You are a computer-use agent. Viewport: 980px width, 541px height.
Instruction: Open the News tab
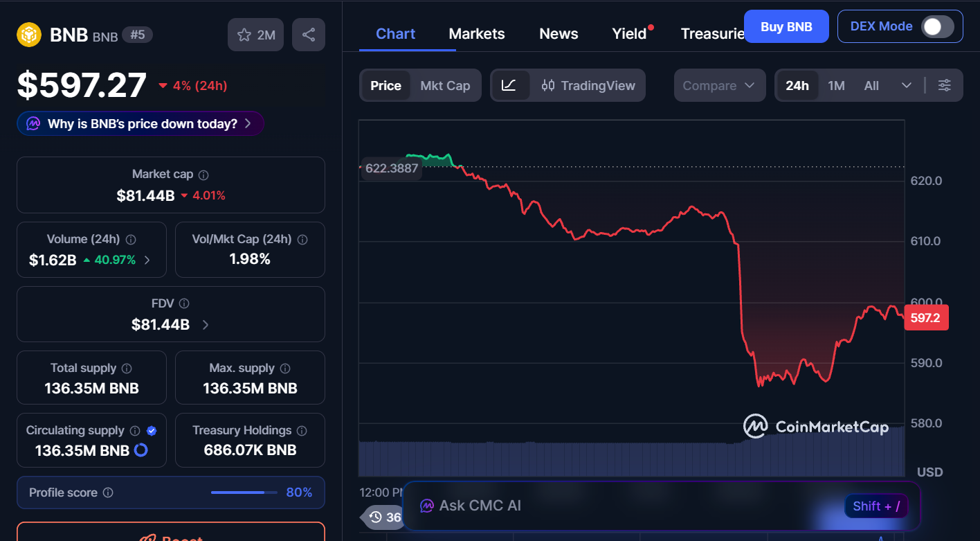(x=558, y=33)
